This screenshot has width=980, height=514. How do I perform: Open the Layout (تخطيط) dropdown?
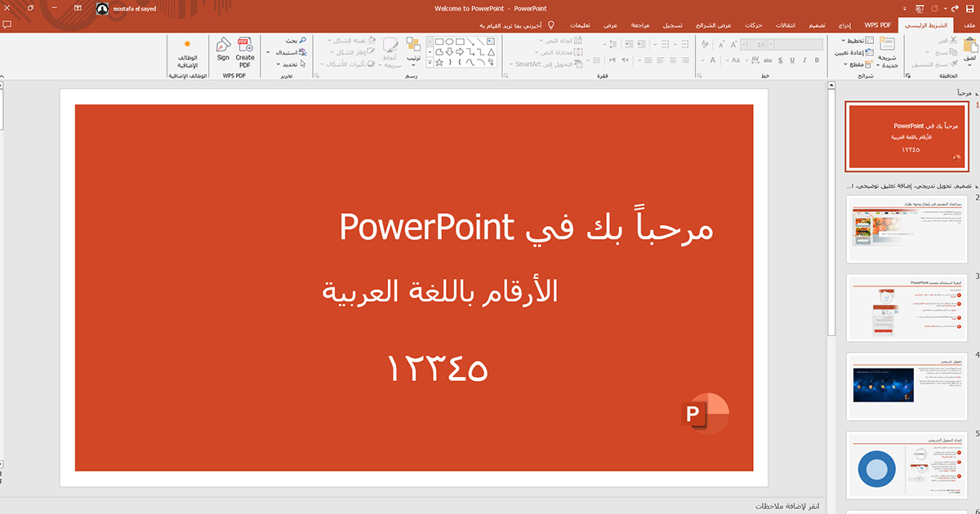856,40
